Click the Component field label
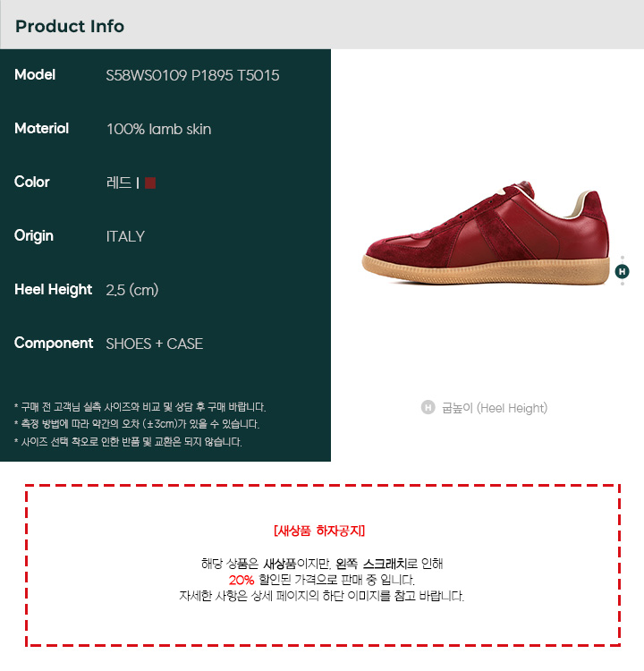 click(54, 344)
